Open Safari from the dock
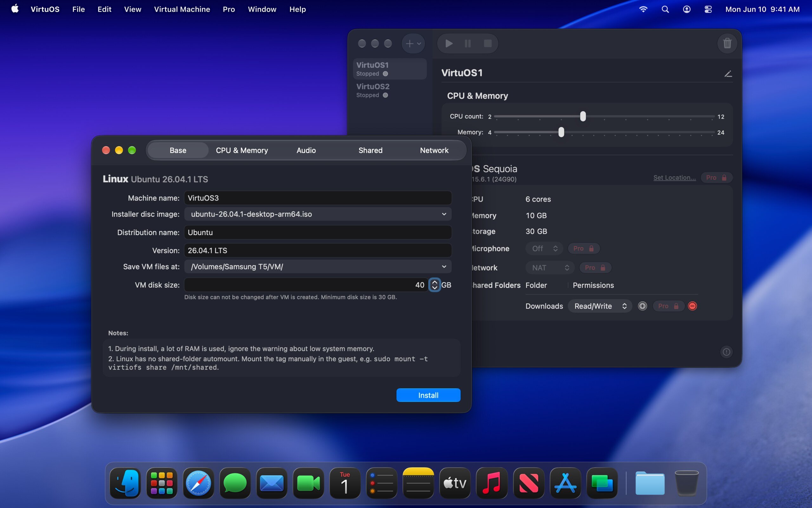This screenshot has width=812, height=508. point(198,483)
